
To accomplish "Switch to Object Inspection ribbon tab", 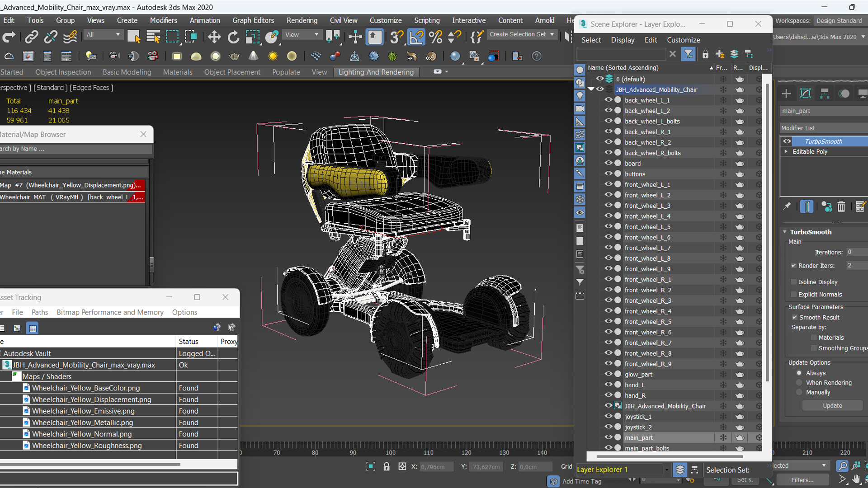I will 63,72.
